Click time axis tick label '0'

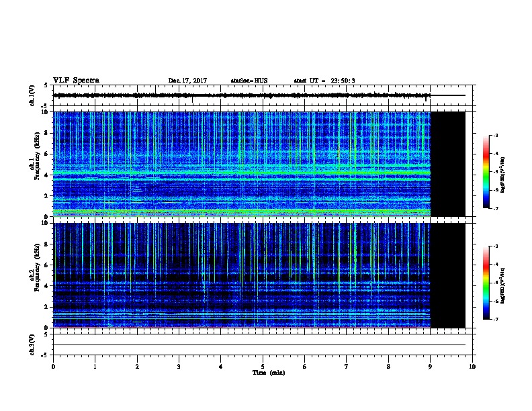pyautogui.click(x=53, y=367)
